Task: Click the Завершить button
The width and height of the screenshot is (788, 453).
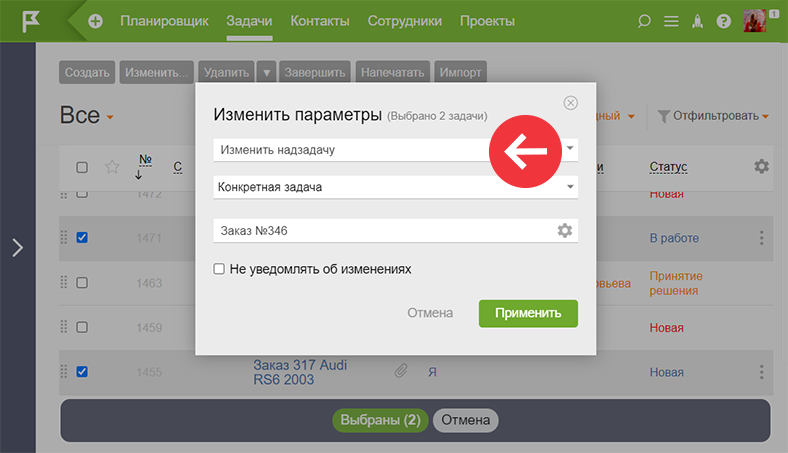Action: pos(315,72)
